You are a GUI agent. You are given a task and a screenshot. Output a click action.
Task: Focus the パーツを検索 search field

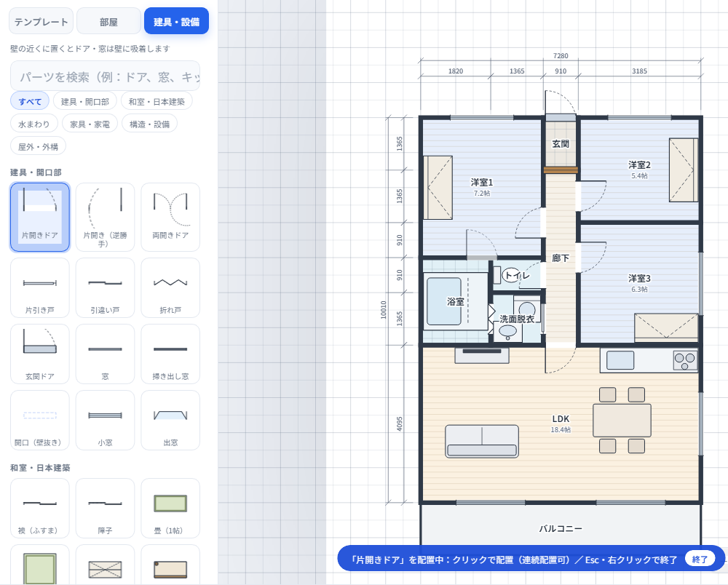(106, 76)
